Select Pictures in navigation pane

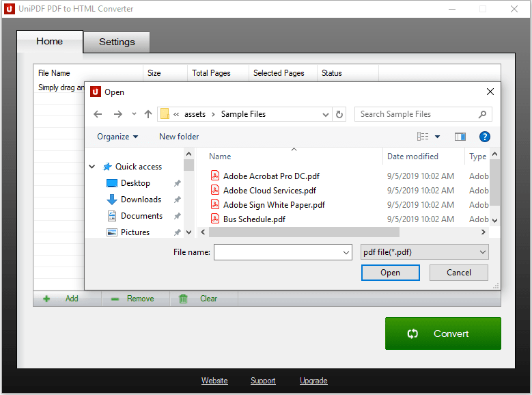coord(135,232)
